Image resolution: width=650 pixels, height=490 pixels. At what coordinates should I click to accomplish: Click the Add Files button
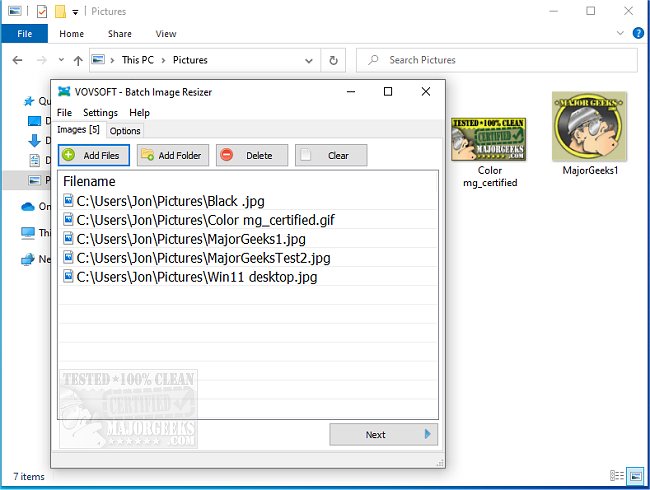94,155
